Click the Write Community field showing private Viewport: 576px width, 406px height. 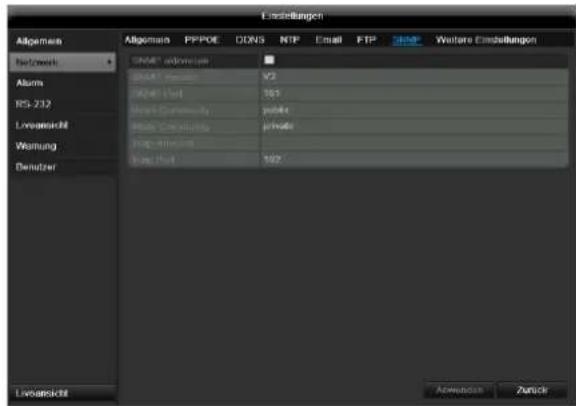414,126
